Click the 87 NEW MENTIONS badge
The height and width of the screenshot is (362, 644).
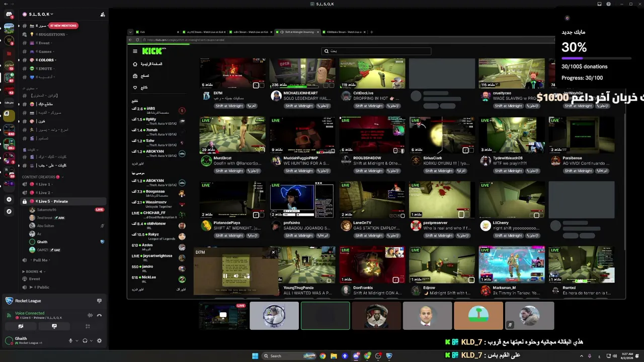tap(63, 26)
